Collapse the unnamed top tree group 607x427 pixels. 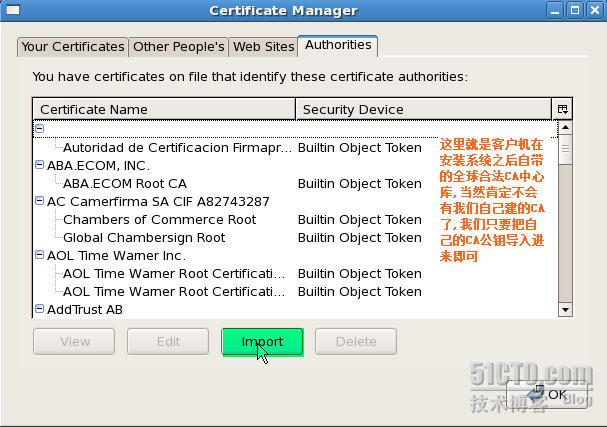(39, 128)
